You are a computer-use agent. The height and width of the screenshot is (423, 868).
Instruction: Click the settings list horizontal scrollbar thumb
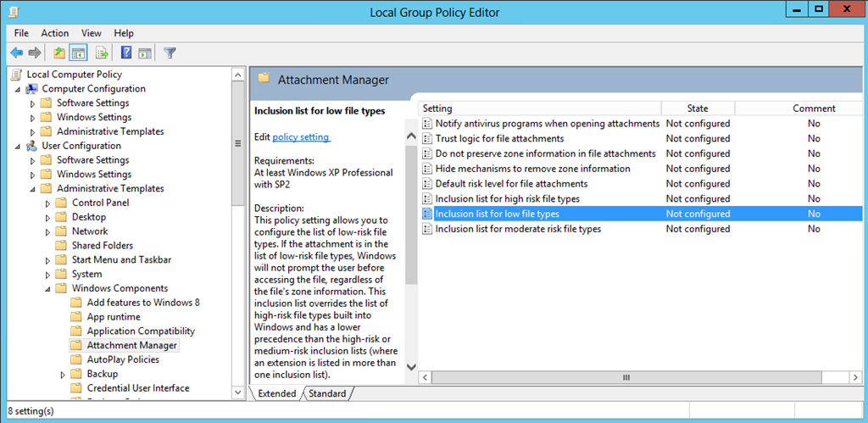pos(626,377)
